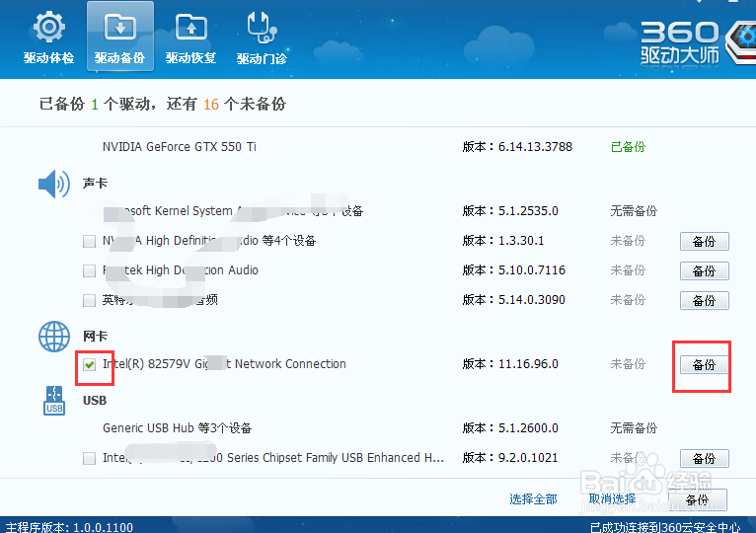Click the 网卡 globe icon

point(54,337)
